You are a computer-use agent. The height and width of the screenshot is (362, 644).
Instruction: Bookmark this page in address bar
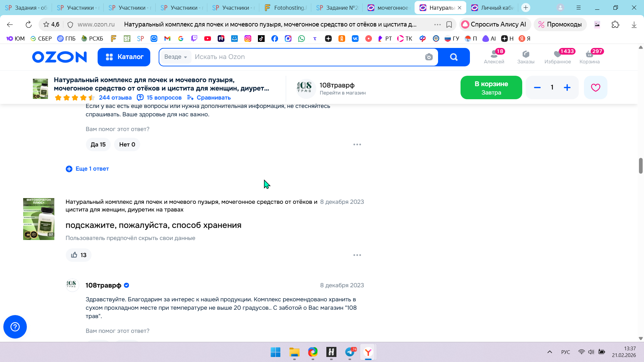pos(449,24)
